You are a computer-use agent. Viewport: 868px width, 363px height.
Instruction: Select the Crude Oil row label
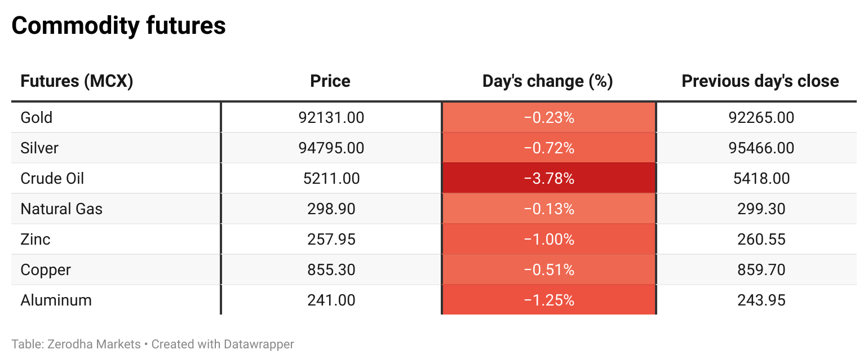click(x=52, y=179)
